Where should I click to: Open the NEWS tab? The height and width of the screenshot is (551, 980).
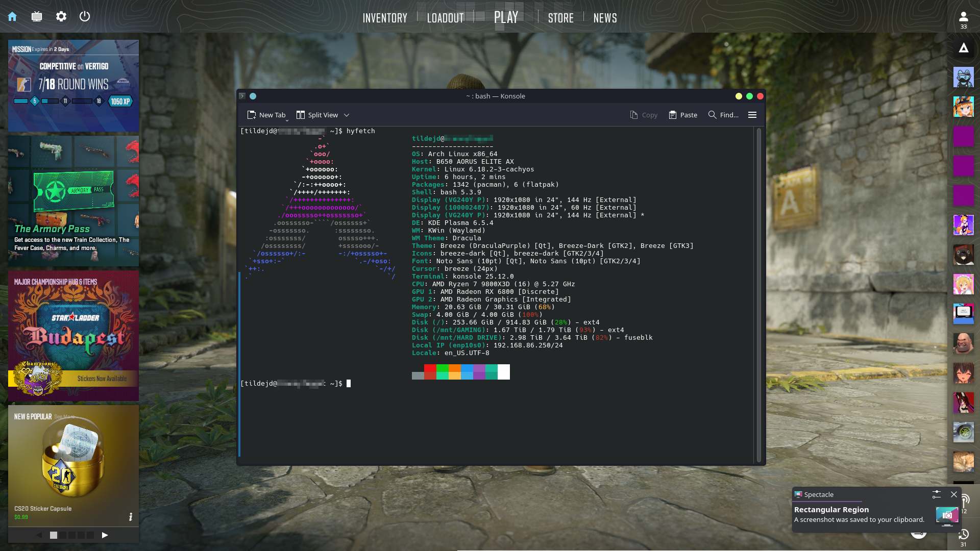click(605, 18)
